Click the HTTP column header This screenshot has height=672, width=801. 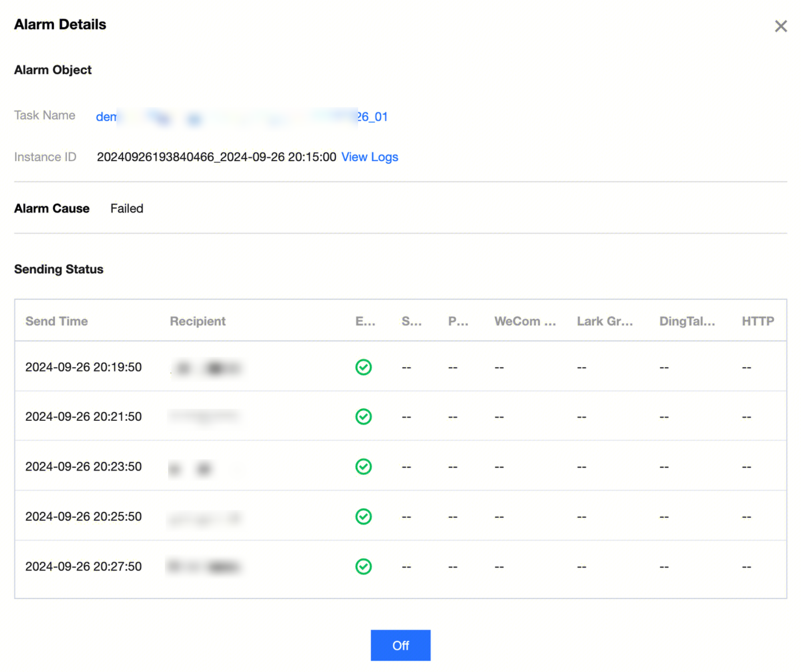pos(758,321)
